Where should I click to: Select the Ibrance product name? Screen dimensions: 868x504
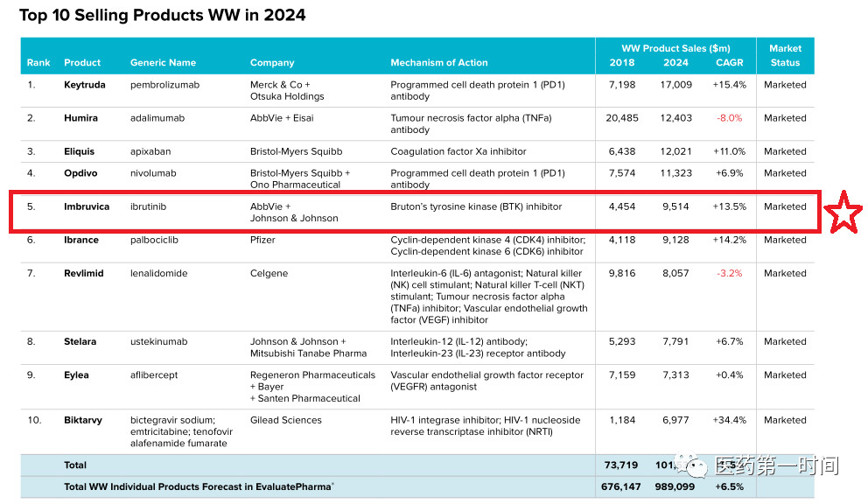(x=80, y=240)
